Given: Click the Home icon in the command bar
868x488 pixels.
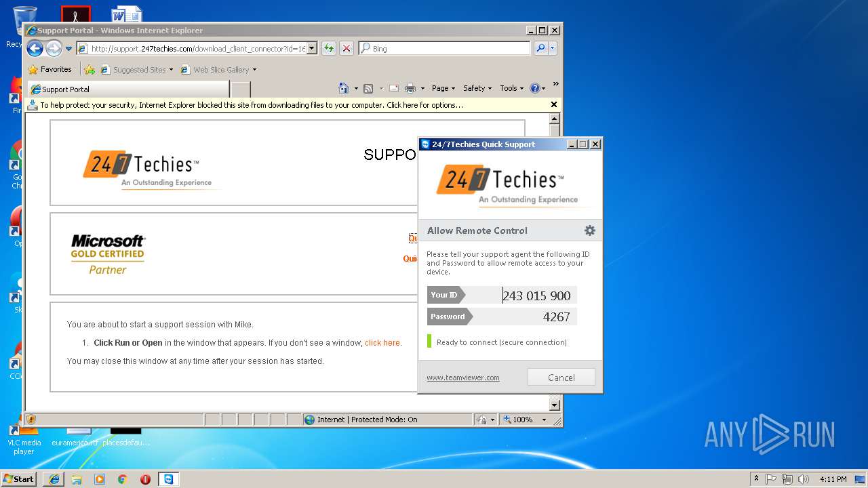Looking at the screenshot, I should click(344, 88).
